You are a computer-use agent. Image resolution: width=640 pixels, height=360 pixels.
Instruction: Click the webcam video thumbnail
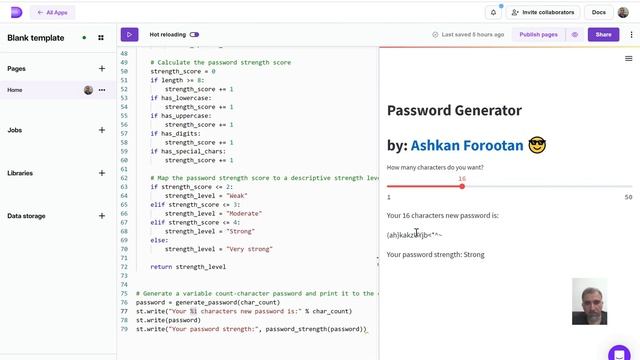589,302
